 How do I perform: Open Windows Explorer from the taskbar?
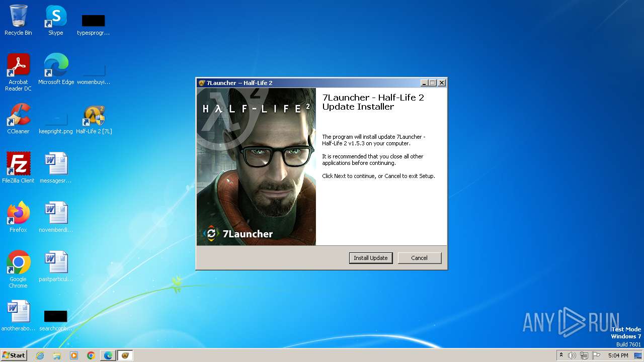[x=57, y=355]
